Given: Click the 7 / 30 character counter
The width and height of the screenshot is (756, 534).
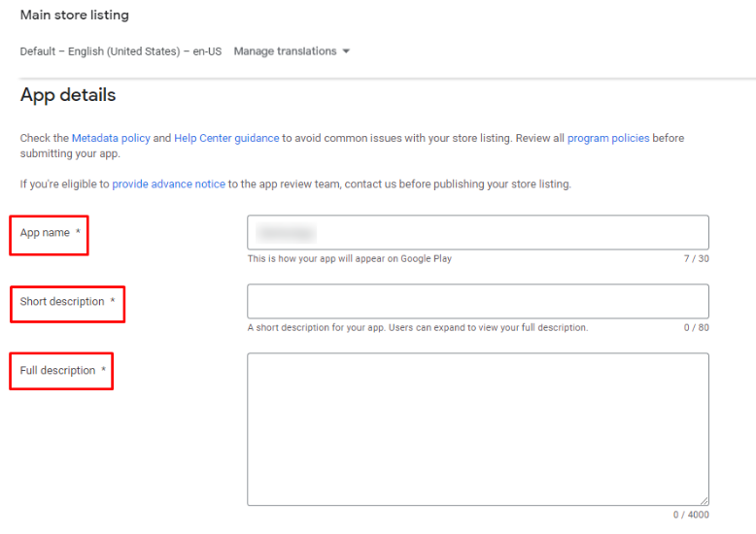Looking at the screenshot, I should pyautogui.click(x=696, y=259).
